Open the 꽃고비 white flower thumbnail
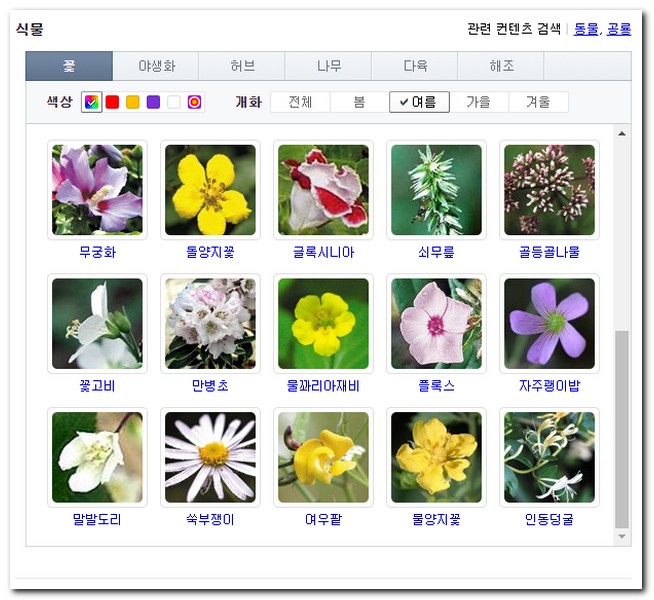 [97, 324]
